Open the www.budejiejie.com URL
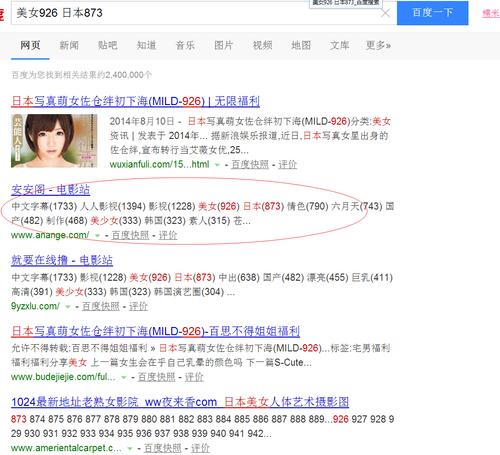500x455 pixels. (63, 377)
